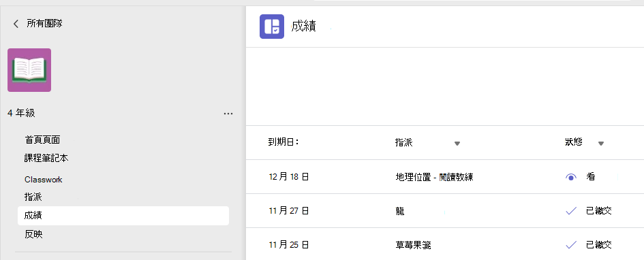Select the 12 月 18 日 due date

(x=289, y=177)
